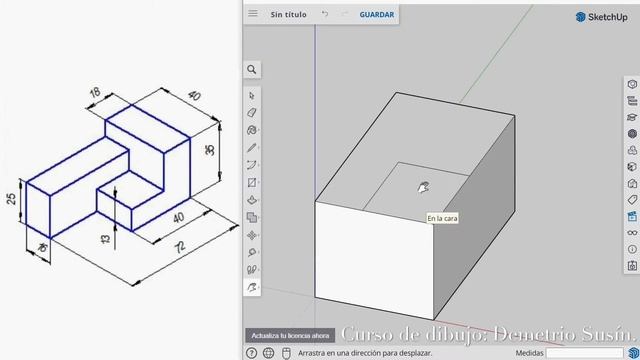Click the SketchUp logo in top right
This screenshot has width=640, height=360.
click(601, 17)
